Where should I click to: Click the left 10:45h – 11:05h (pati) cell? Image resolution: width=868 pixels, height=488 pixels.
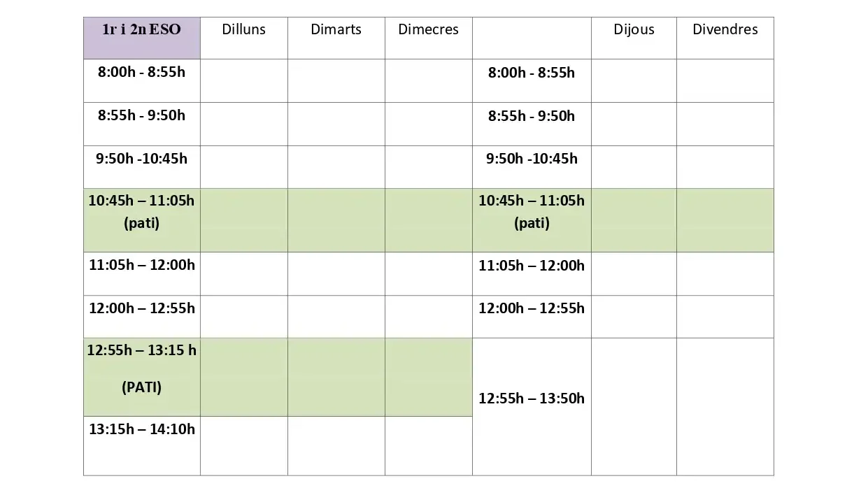pos(142,220)
